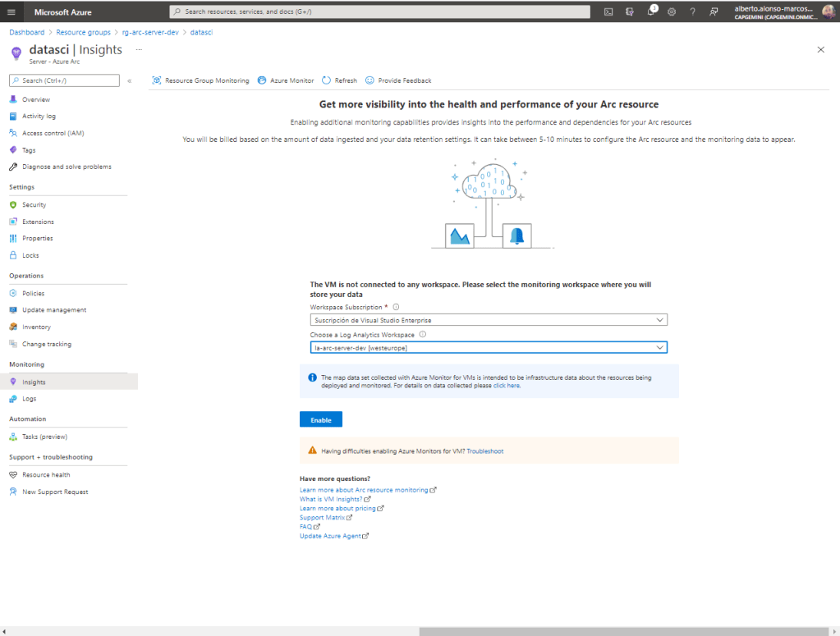This screenshot has width=840, height=636.
Task: Click the Workspace Subscription info icon
Action: (396, 307)
